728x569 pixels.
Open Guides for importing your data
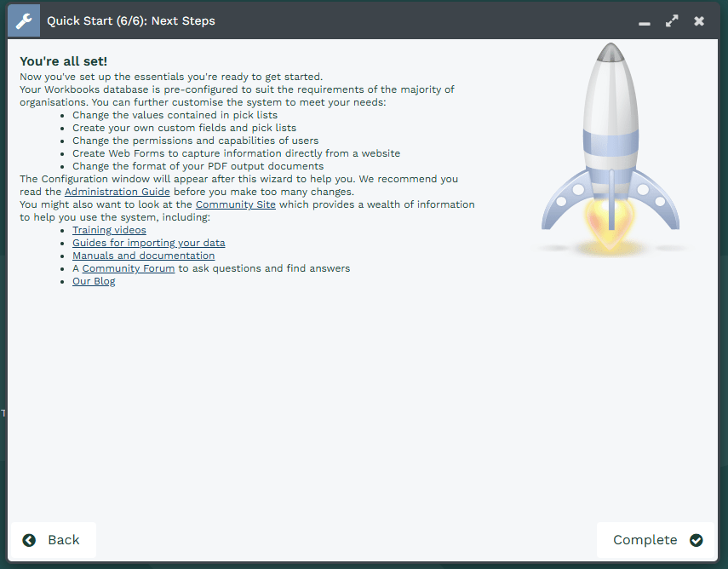(148, 243)
